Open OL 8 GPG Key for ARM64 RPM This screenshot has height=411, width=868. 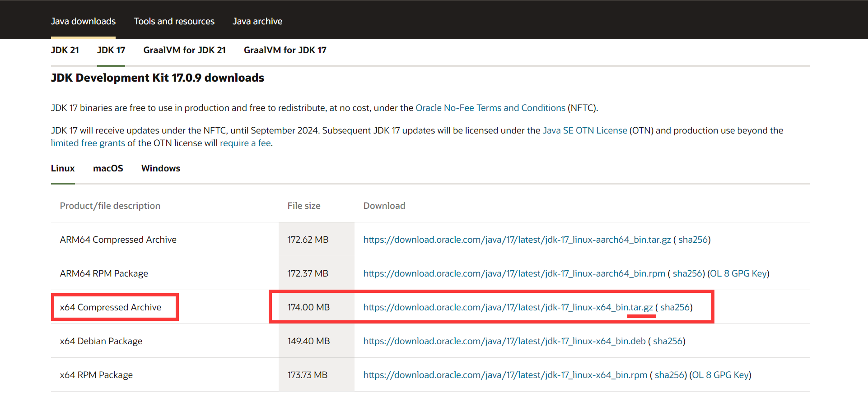[738, 273]
